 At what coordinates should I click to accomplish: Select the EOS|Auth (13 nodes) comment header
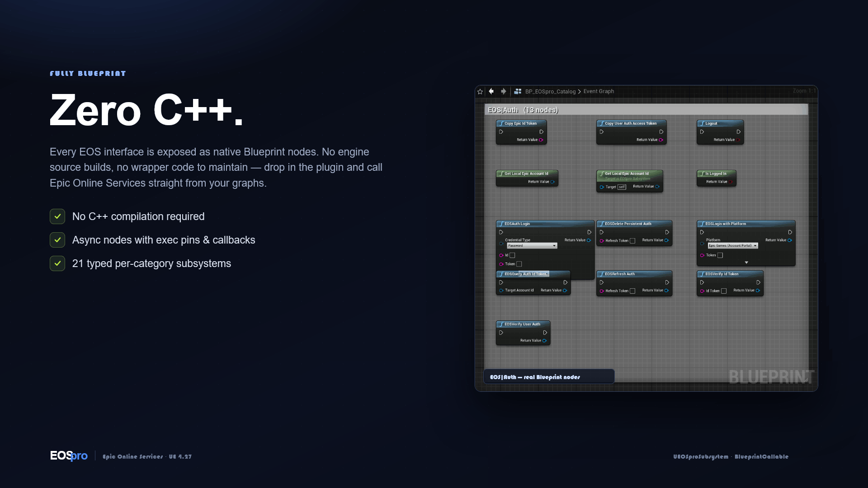pos(646,110)
